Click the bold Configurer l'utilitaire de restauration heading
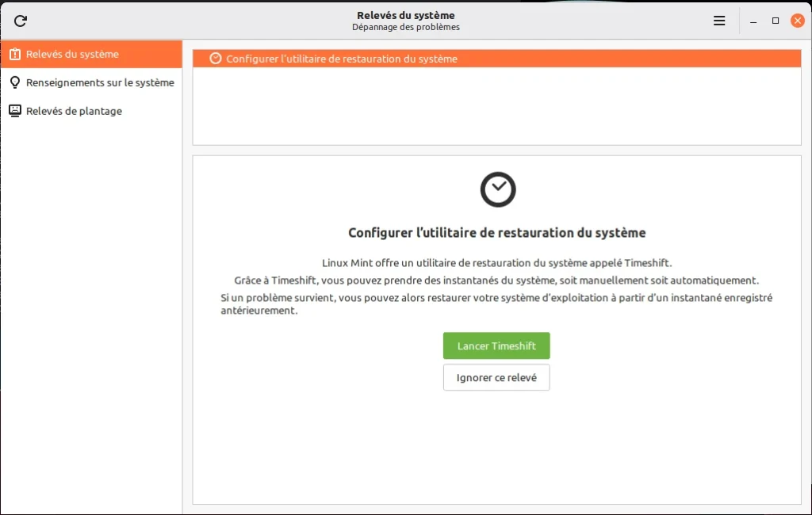The image size is (812, 515). tap(496, 233)
